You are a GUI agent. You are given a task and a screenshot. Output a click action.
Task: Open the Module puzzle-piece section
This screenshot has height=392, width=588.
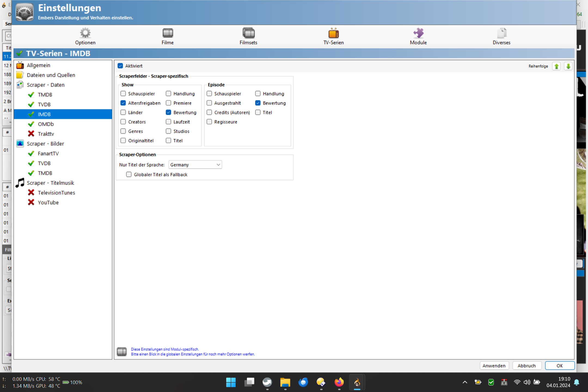(x=418, y=36)
